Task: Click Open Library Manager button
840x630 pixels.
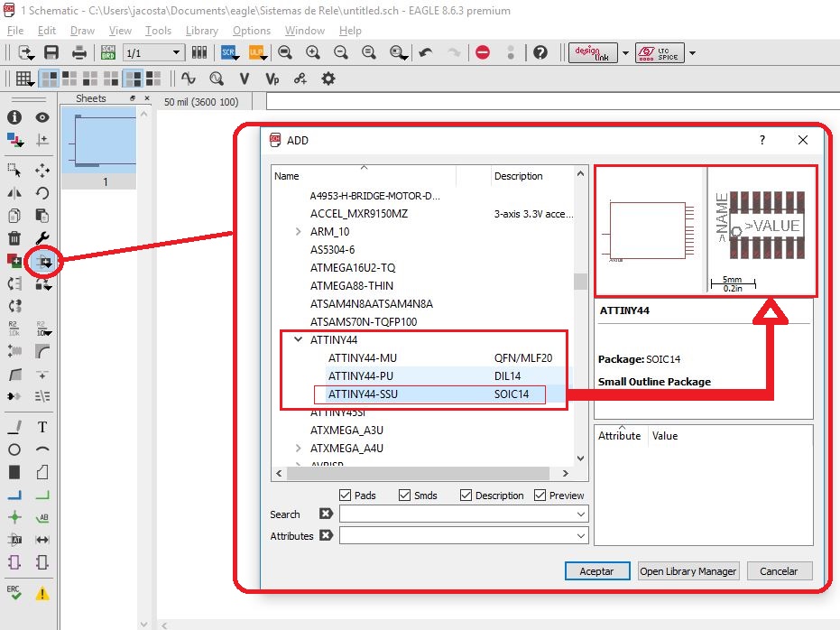Action: (x=688, y=571)
